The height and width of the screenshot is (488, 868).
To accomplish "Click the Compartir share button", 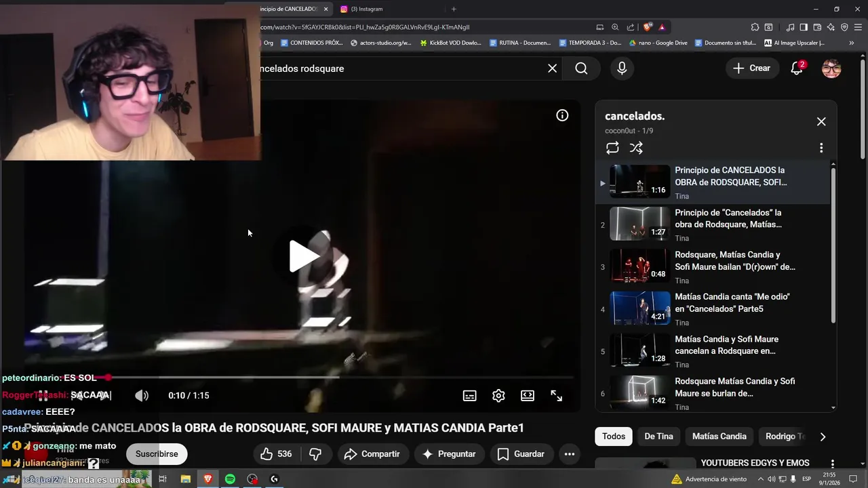I will (372, 454).
